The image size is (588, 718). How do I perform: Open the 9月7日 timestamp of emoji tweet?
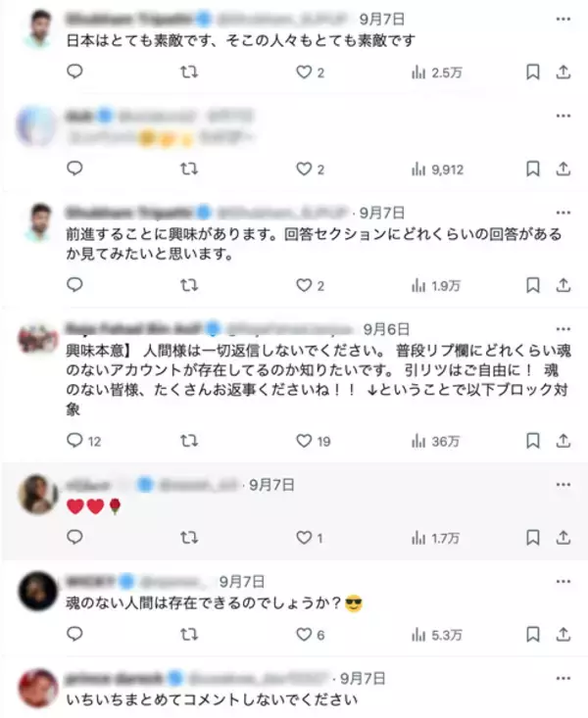(271, 485)
